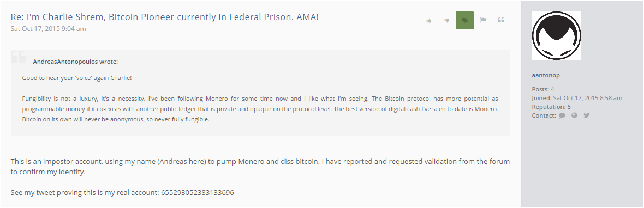Screen dimensions: 644x208
Task: Send aantonop a private message via chat icon
Action: (562, 115)
